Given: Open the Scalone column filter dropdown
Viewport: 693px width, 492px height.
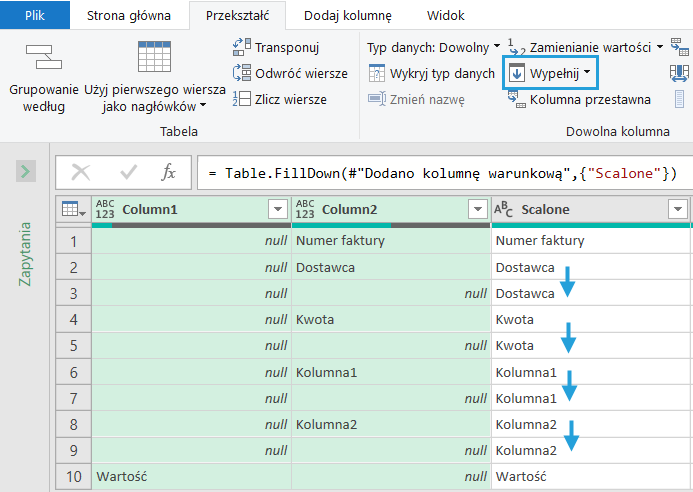Looking at the screenshot, I should click(678, 209).
